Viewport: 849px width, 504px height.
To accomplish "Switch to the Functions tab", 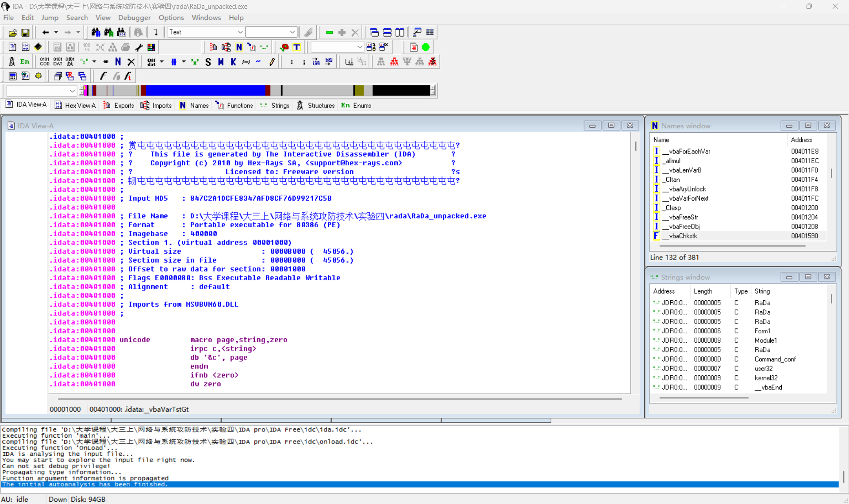I will pyautogui.click(x=234, y=105).
